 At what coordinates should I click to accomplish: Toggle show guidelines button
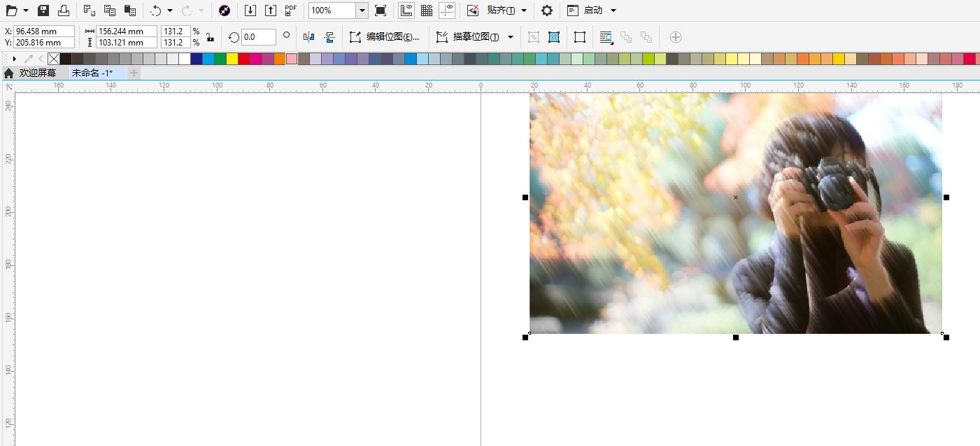(447, 11)
